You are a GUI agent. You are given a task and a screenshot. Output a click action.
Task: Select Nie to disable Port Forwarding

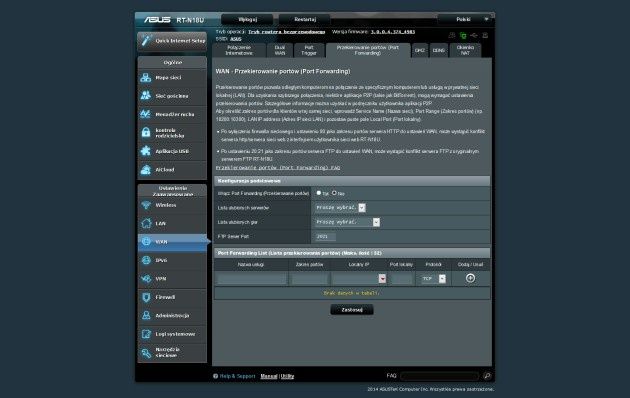coord(334,193)
